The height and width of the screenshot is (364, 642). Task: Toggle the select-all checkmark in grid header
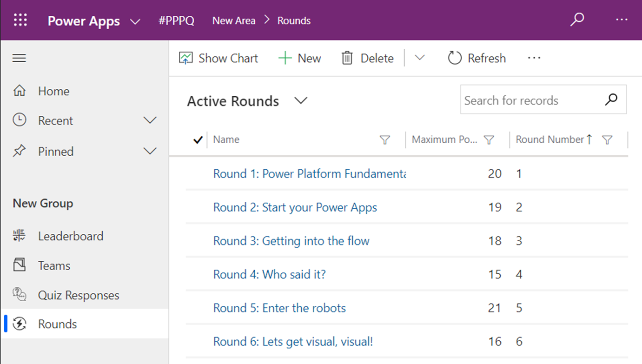198,139
